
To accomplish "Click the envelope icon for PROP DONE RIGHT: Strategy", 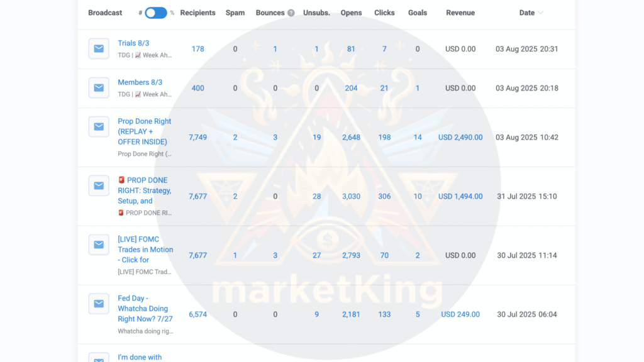I will click(x=99, y=185).
